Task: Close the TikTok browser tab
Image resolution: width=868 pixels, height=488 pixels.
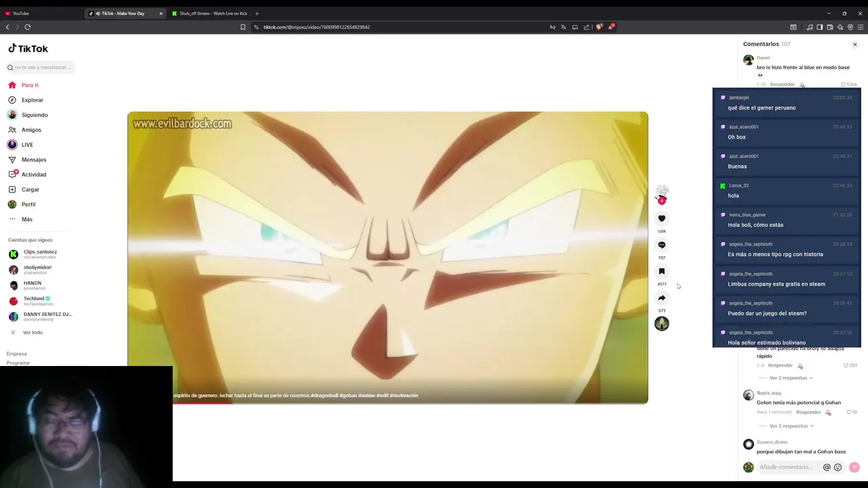Action: pyautogui.click(x=161, y=14)
